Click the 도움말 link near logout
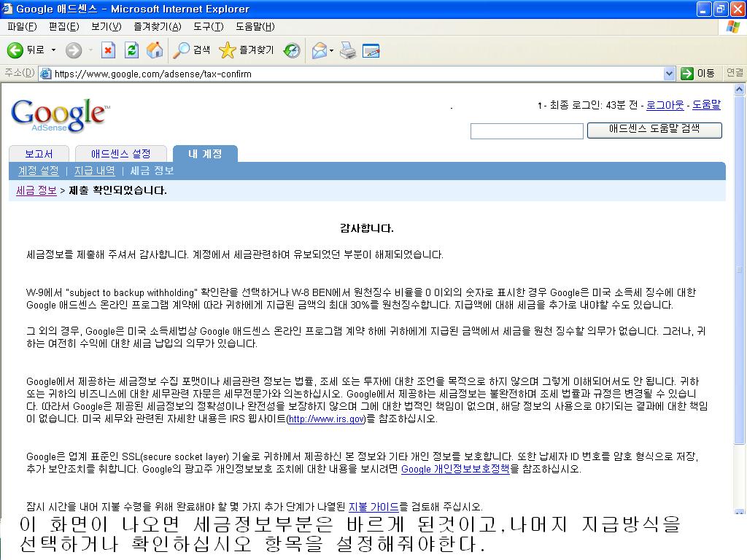This screenshot has width=747, height=560. [706, 105]
